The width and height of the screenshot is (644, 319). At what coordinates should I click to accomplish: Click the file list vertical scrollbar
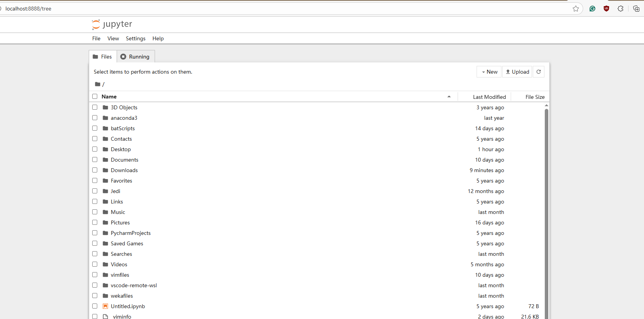click(x=546, y=194)
